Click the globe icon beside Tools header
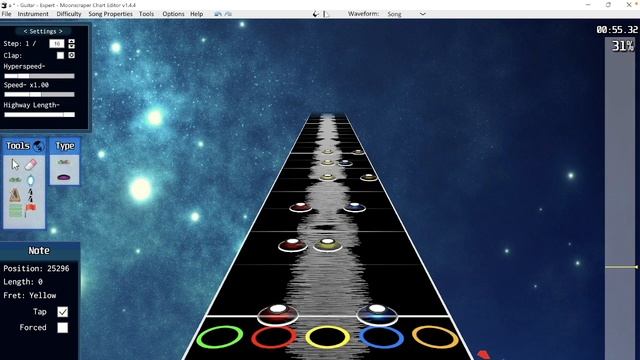The width and height of the screenshot is (640, 360). pyautogui.click(x=38, y=146)
